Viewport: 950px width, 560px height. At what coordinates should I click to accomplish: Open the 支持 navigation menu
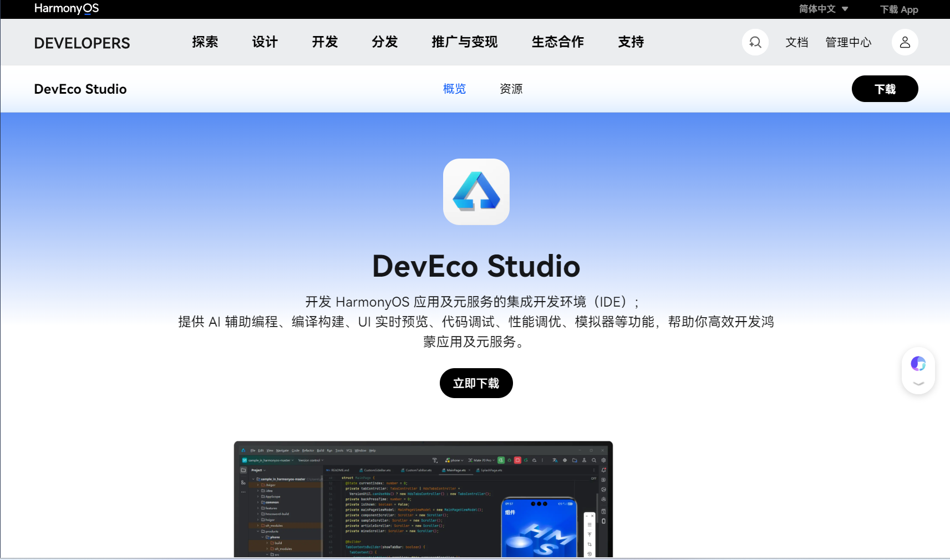coord(631,42)
